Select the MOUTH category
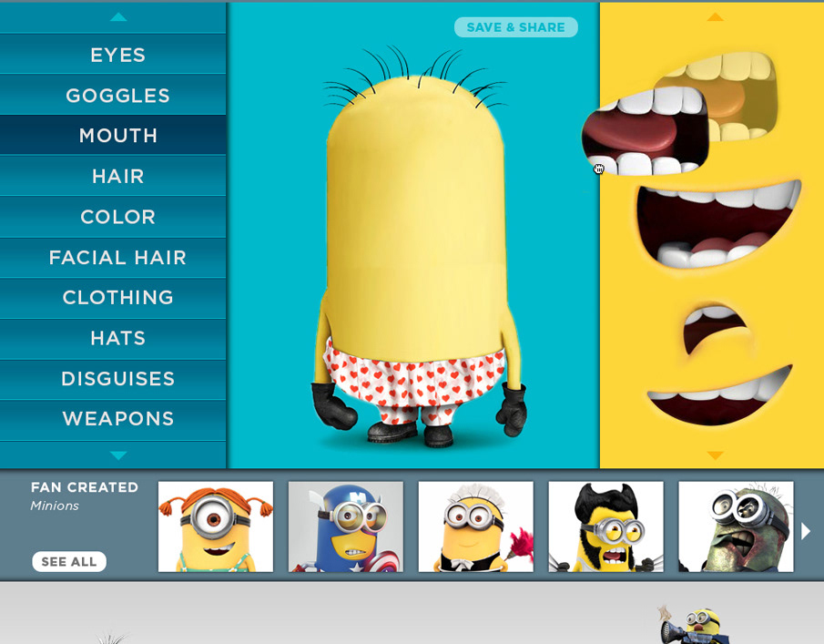824x644 pixels. [x=113, y=135]
